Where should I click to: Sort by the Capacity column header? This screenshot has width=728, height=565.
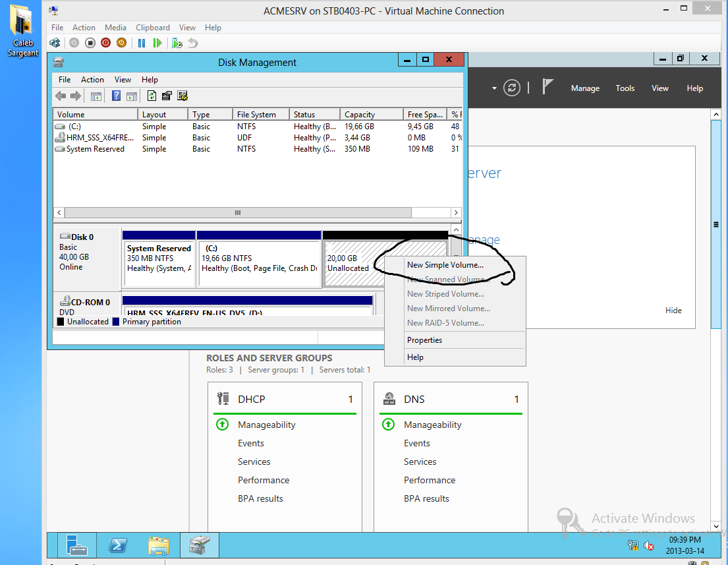point(372,114)
